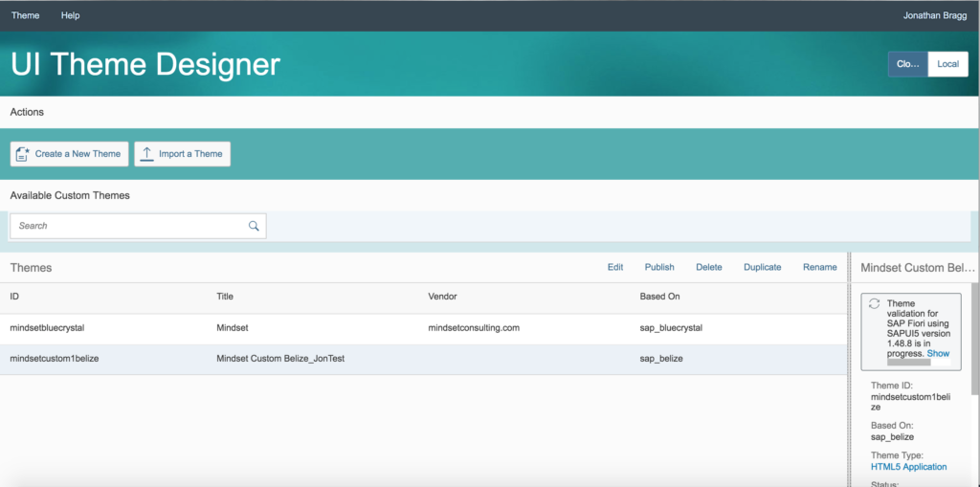Click the Mindset Custom Bel... details panel title
Viewport: 980px width, 487px height.
coord(918,268)
